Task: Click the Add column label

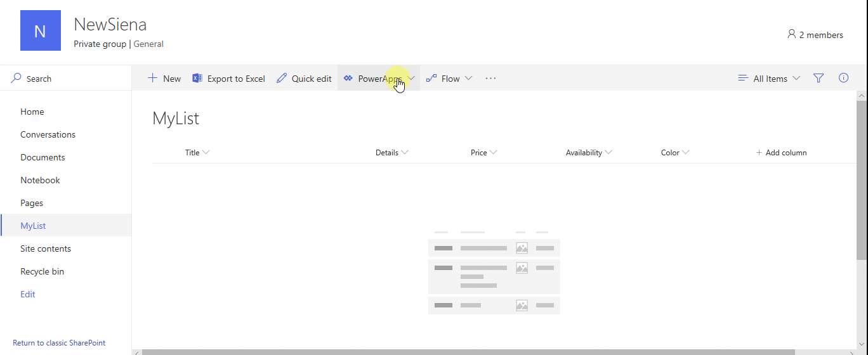Action: point(786,152)
